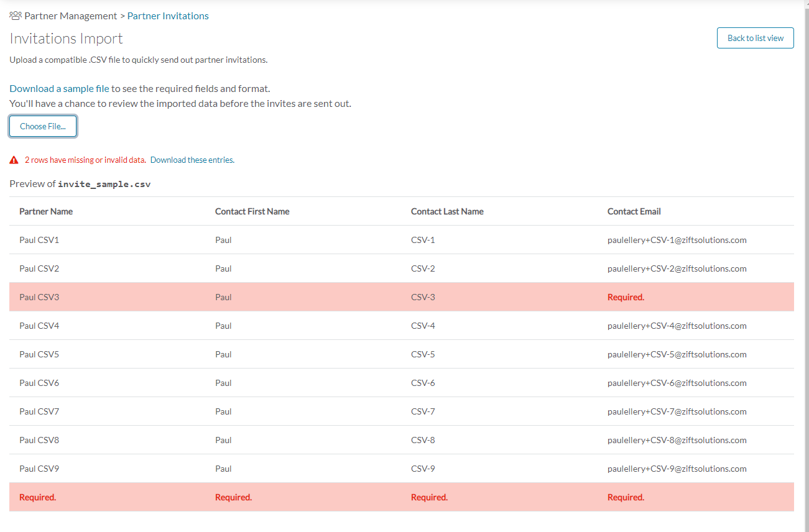Click the Paul CSV1 partner name cell

[x=39, y=239]
